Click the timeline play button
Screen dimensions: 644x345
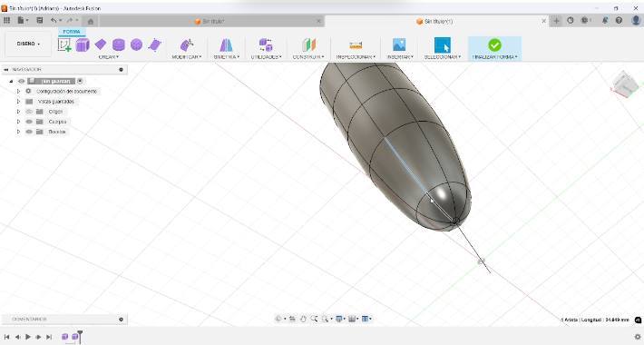click(x=28, y=337)
